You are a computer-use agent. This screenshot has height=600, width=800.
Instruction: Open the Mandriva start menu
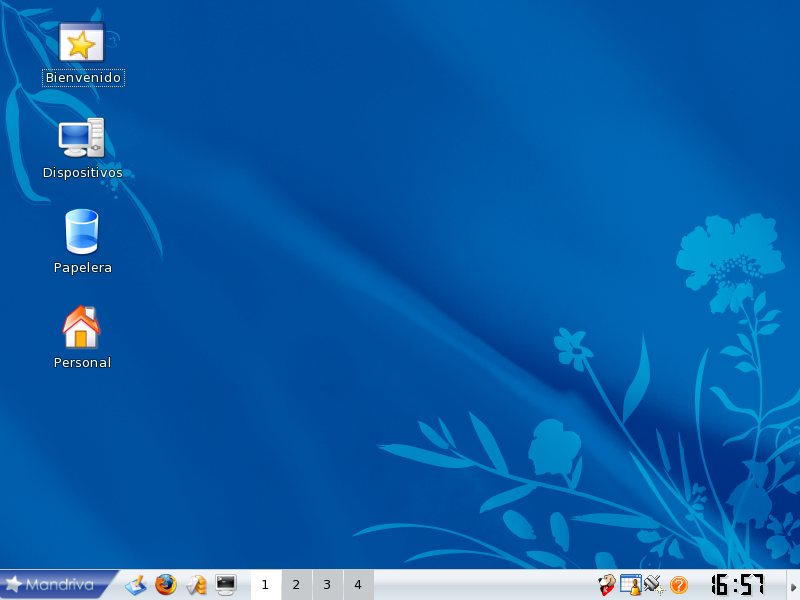click(58, 584)
